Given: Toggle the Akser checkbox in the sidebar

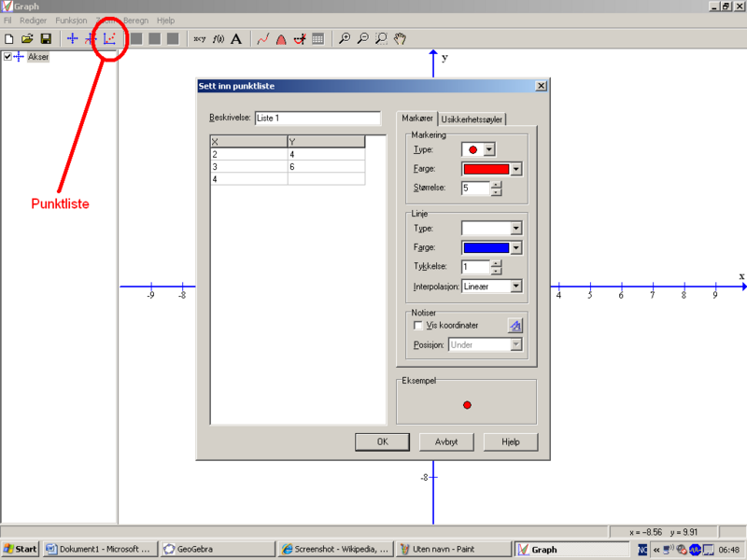Looking at the screenshot, I should [x=7, y=57].
